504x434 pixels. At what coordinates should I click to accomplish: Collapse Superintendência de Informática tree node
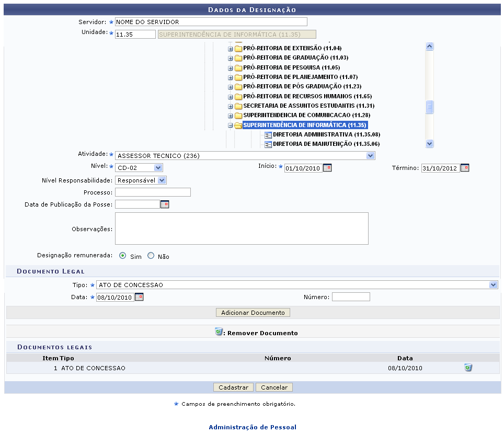click(x=230, y=125)
